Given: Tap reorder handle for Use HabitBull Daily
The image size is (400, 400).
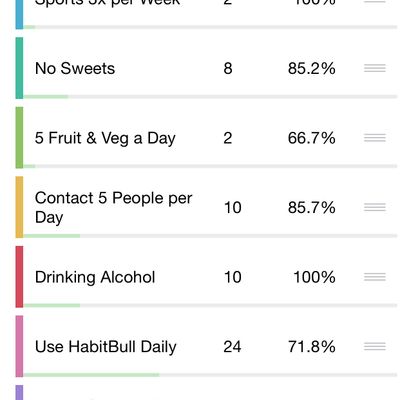Looking at the screenshot, I should [375, 346].
